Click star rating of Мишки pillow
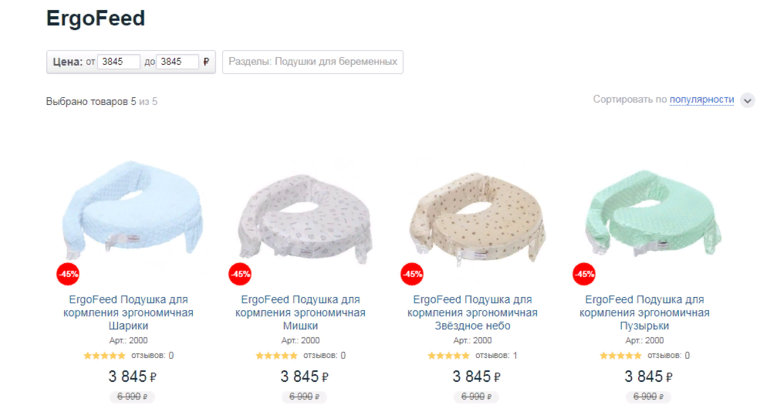The image size is (770, 412). (276, 356)
